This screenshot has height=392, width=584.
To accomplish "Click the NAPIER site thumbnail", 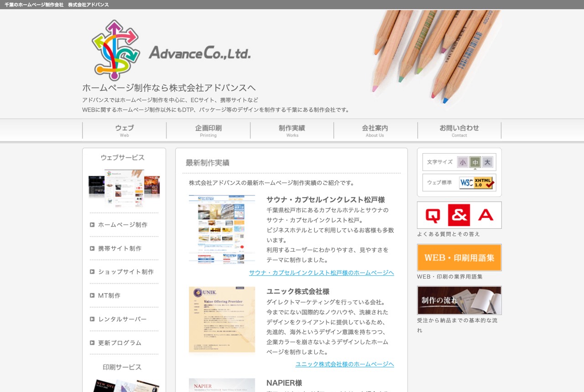I will 222,385.
